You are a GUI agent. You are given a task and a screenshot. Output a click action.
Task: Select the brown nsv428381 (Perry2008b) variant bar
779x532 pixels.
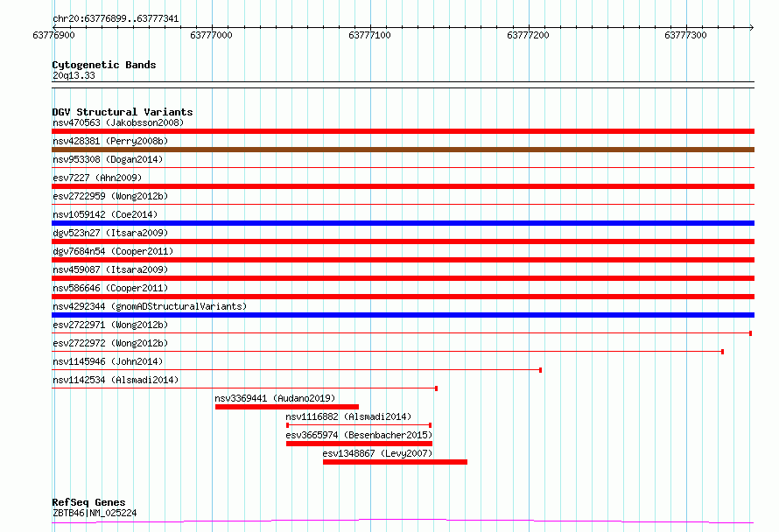click(x=403, y=150)
